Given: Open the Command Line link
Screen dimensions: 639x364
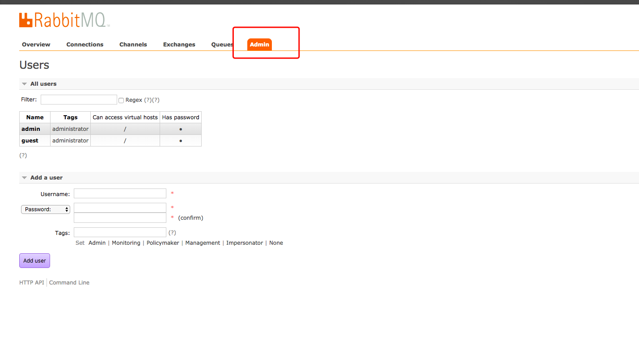Looking at the screenshot, I should click(x=69, y=283).
